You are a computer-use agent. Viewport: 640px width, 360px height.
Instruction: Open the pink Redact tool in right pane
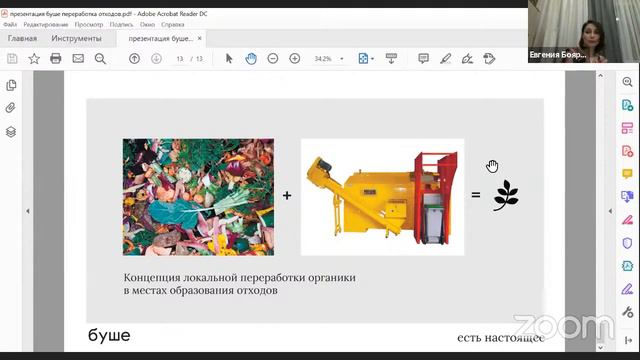click(627, 220)
